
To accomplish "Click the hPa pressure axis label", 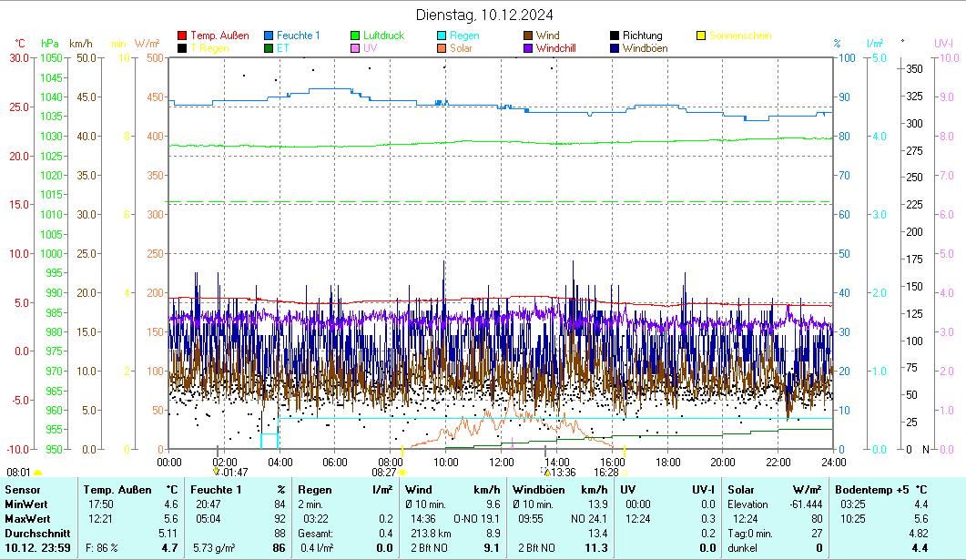I will pos(49,43).
